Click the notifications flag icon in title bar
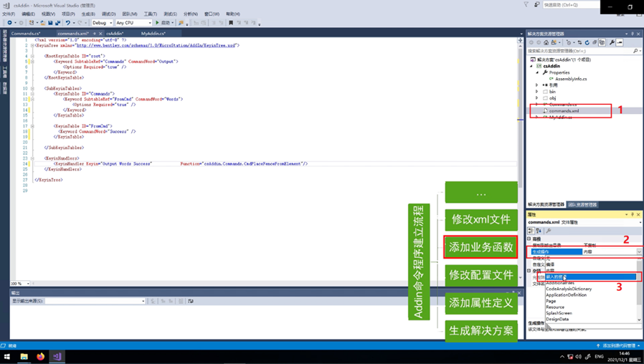Viewport: 644px width, 364px height. pos(526,4)
